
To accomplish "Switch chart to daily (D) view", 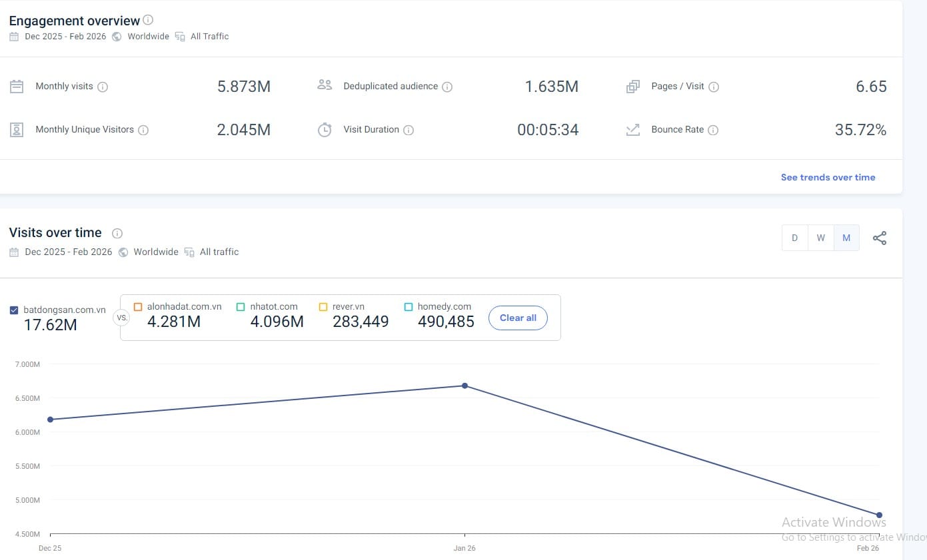I will point(794,238).
